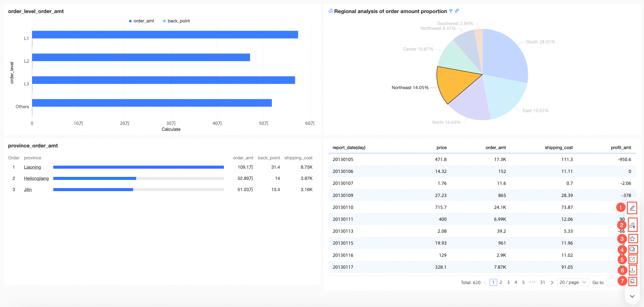Open the Heilongjiang province link
The width and height of the screenshot is (644, 307).
[x=36, y=178]
